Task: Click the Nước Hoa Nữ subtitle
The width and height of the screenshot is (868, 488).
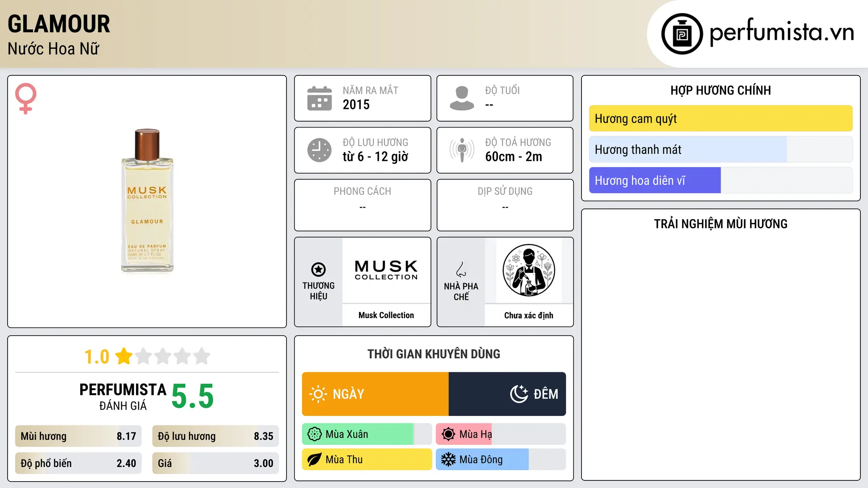Action: click(x=53, y=49)
